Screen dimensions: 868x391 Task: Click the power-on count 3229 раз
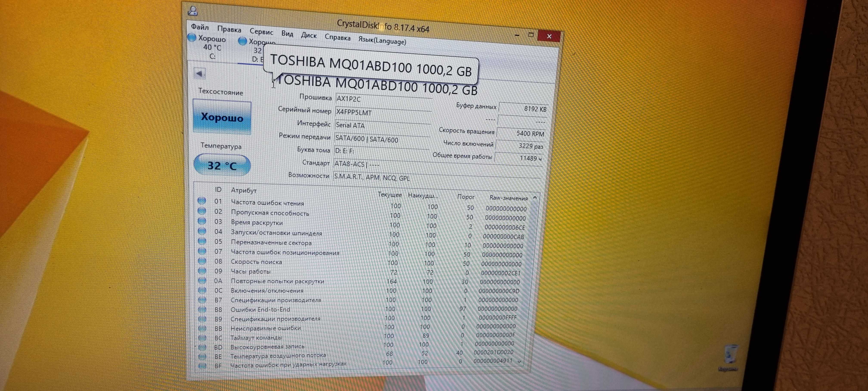pyautogui.click(x=520, y=145)
